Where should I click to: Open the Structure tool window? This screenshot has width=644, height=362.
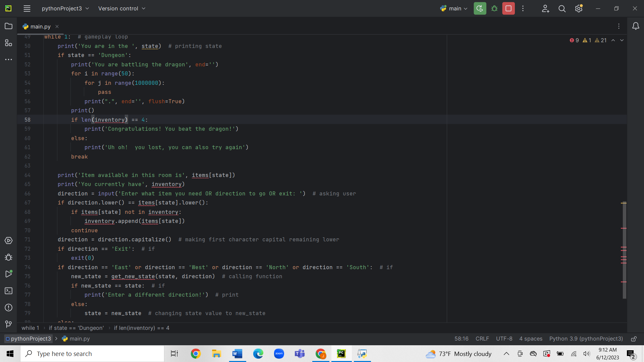[9, 43]
